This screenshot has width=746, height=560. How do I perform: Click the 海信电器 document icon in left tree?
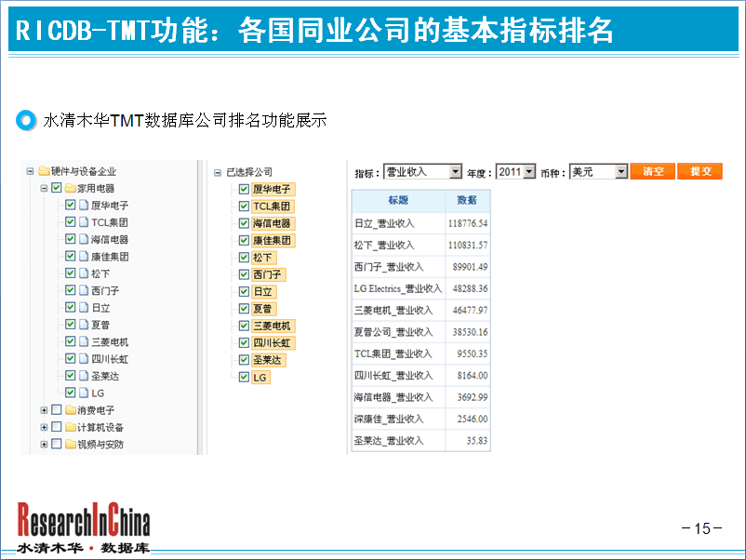[84, 239]
